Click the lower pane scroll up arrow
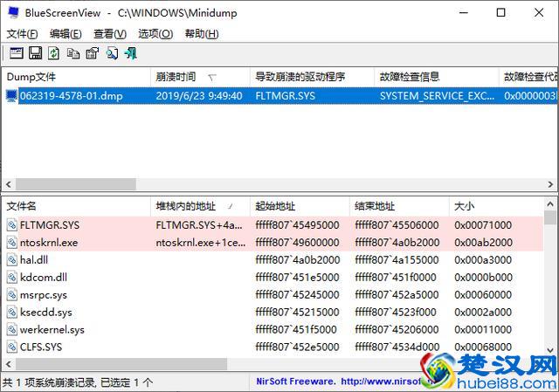 (x=550, y=203)
